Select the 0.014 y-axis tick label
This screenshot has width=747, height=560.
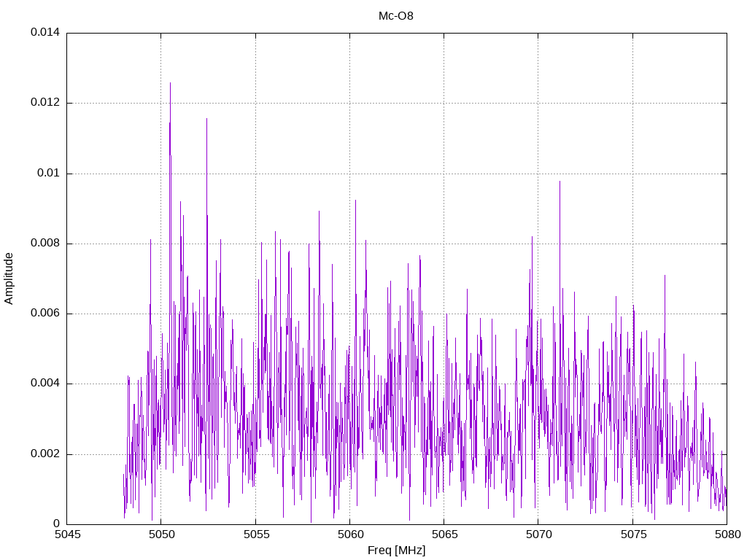(44, 33)
